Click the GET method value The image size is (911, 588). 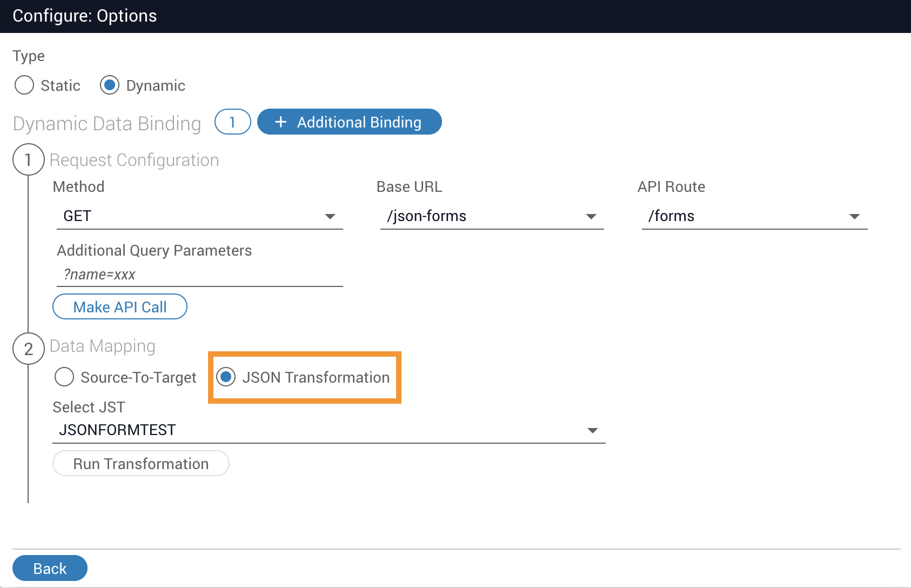77,216
